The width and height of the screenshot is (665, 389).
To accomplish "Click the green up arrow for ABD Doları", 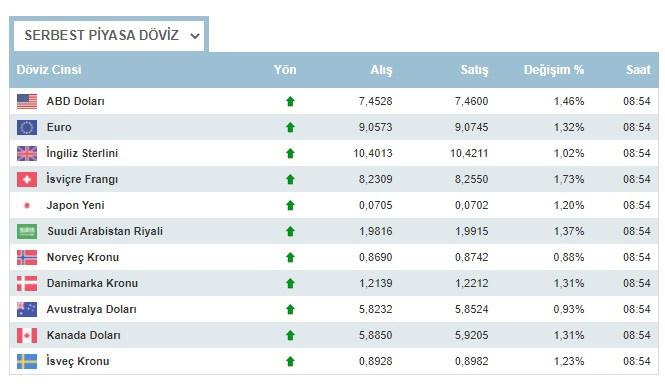I will pos(290,101).
